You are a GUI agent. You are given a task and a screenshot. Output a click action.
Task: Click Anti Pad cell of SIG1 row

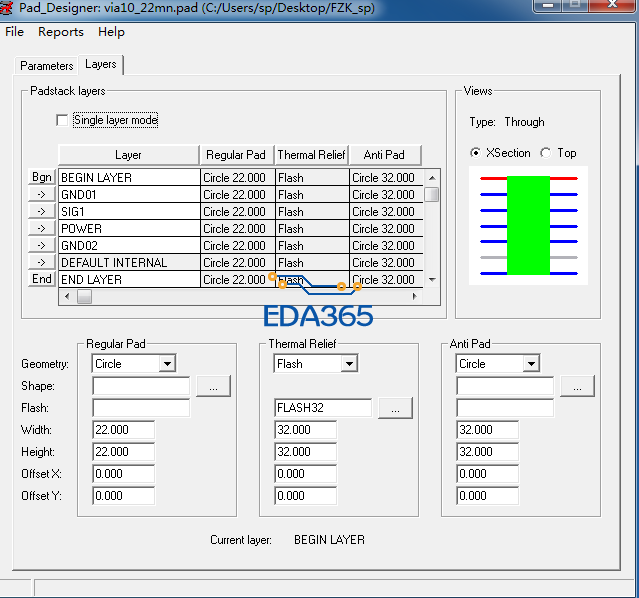(x=386, y=212)
